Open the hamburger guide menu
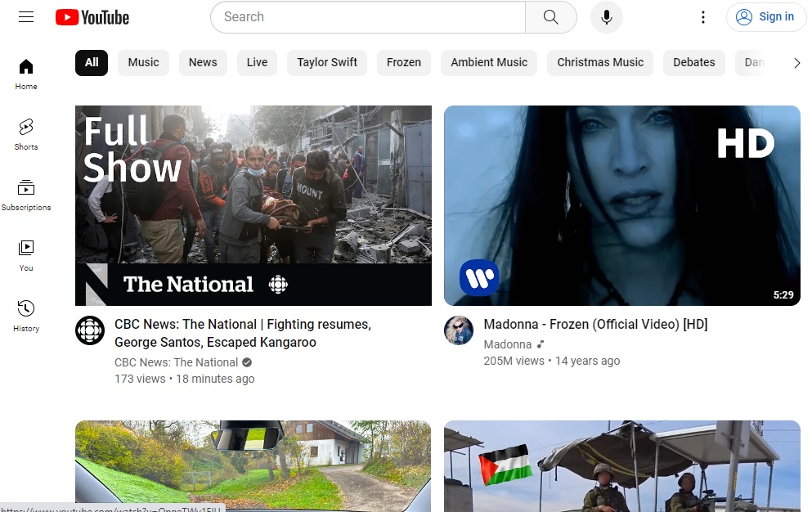This screenshot has height=512, width=812. pos(26,17)
